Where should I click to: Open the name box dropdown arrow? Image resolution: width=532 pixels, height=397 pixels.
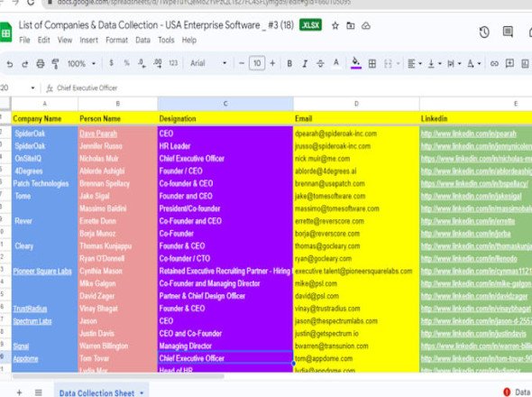coord(32,88)
